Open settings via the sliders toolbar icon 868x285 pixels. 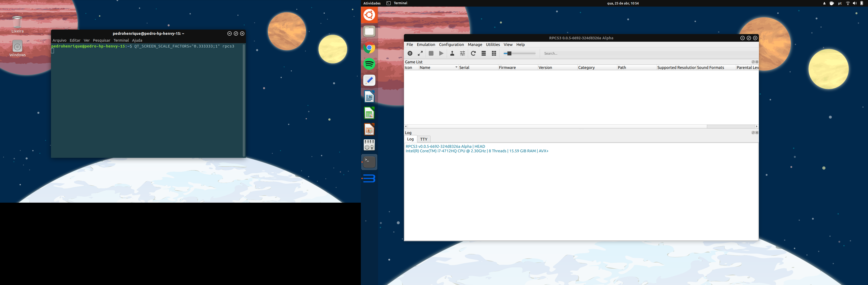pos(463,54)
